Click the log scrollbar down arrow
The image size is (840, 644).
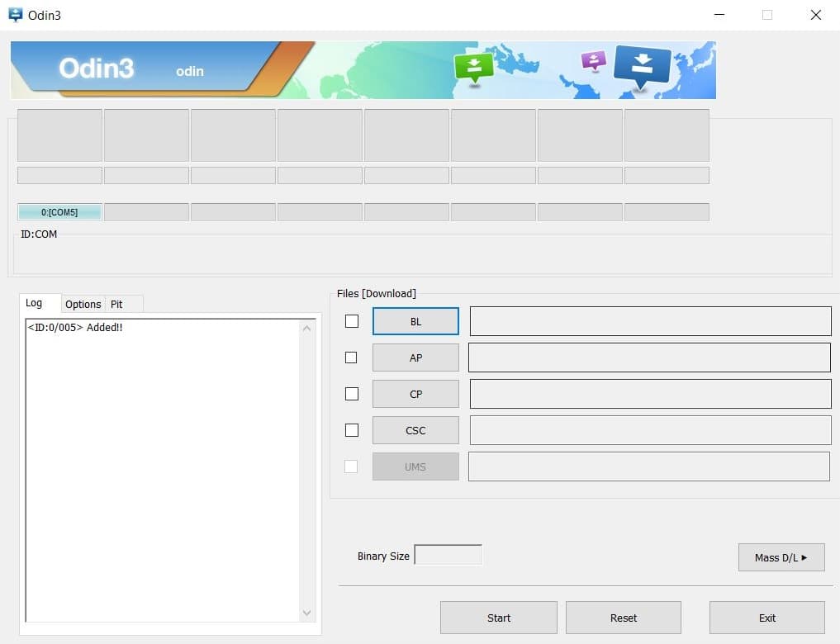click(306, 613)
